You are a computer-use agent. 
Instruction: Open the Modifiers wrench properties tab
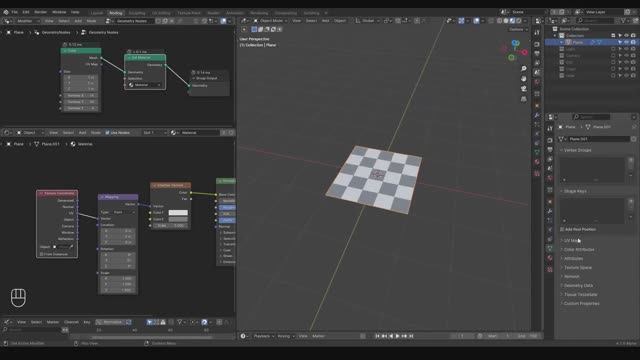550,211
